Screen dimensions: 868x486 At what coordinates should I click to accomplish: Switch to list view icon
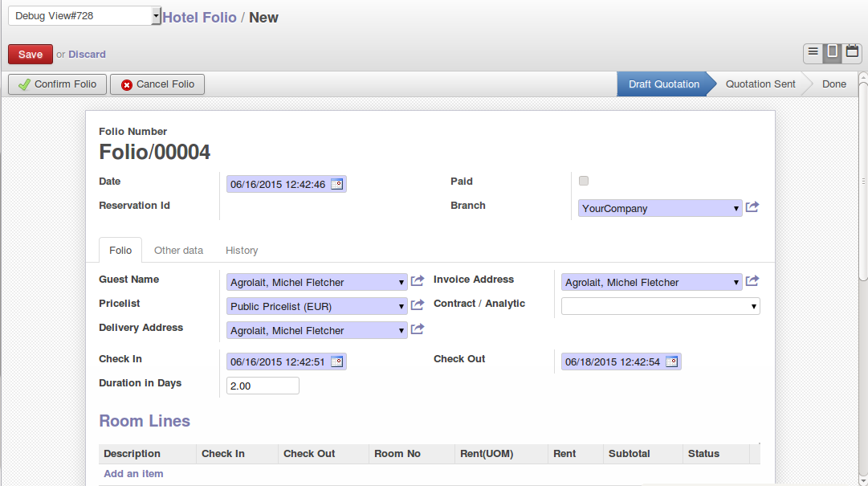[x=813, y=52]
